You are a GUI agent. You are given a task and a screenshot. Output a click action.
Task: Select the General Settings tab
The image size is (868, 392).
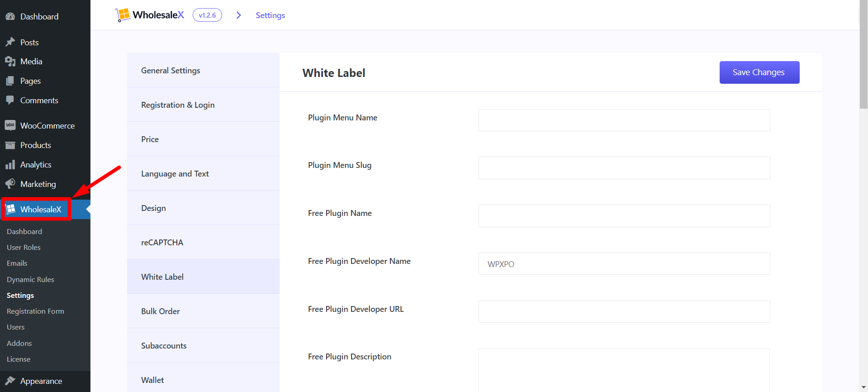tap(203, 70)
